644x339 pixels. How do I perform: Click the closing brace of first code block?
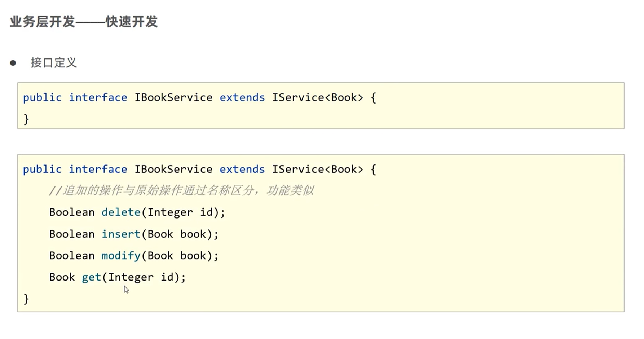click(x=26, y=119)
